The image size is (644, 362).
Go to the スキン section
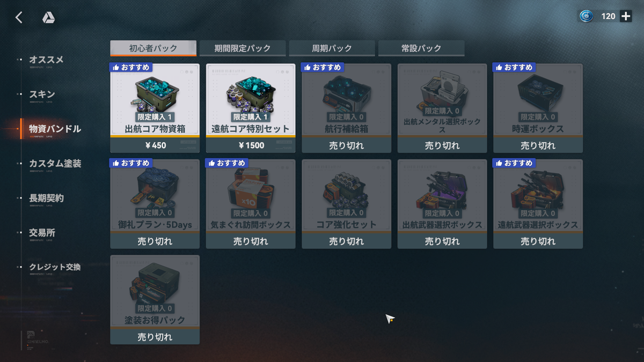pos(42,94)
